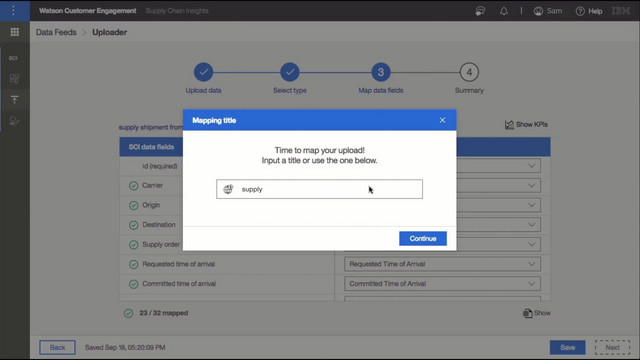Open the app grid launcher icon
Screen dimensions: 640x360
(x=15, y=32)
